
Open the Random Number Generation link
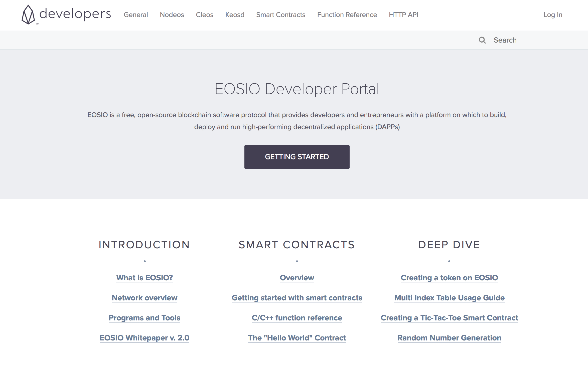449,338
